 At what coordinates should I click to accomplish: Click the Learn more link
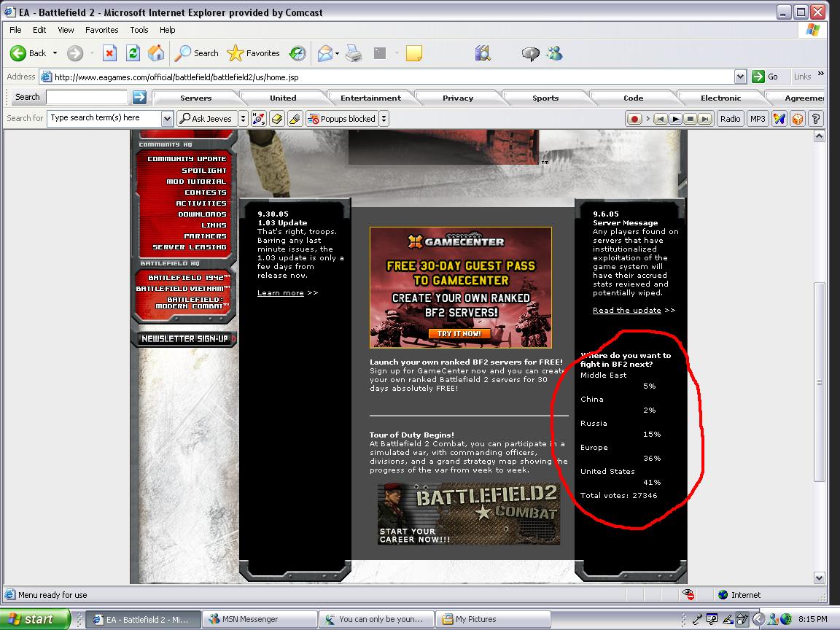point(280,293)
